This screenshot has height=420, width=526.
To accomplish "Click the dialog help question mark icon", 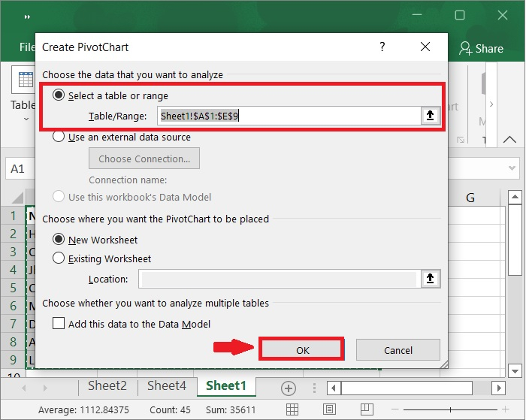I will pyautogui.click(x=382, y=47).
